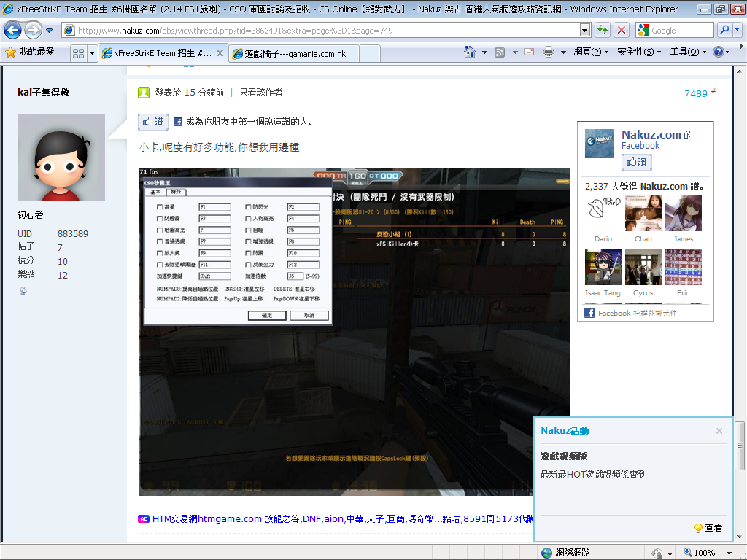Tick the 放大鏡 checkbox

160,253
